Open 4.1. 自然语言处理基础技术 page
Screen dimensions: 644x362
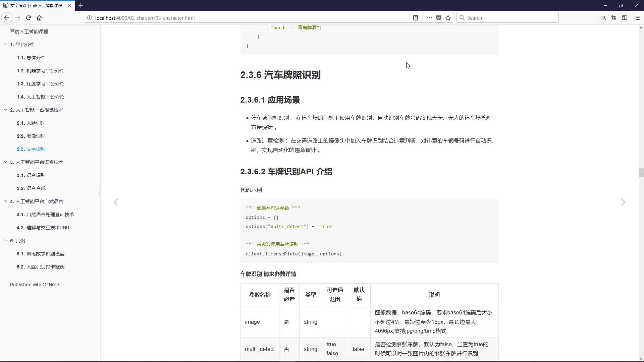[x=45, y=214]
